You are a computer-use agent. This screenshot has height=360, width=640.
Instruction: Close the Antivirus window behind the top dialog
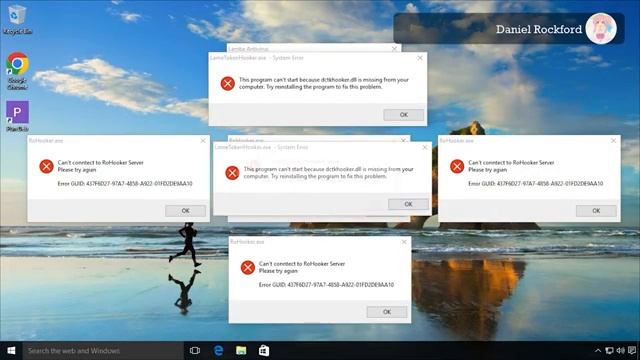(x=394, y=49)
